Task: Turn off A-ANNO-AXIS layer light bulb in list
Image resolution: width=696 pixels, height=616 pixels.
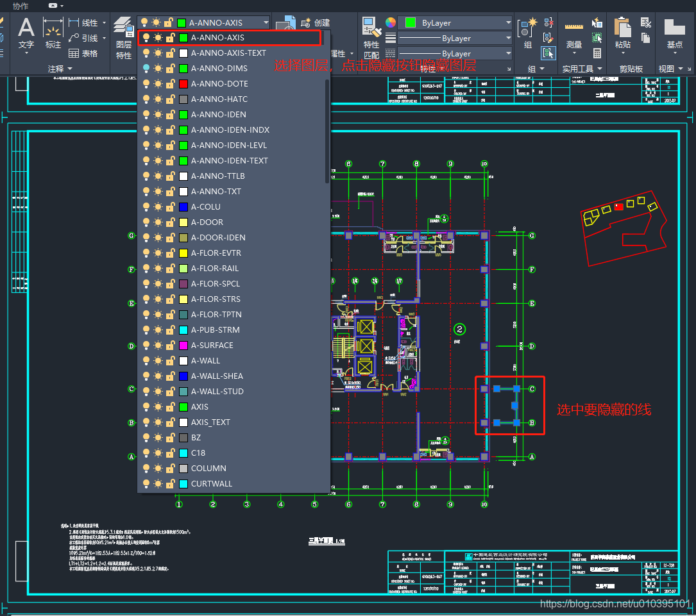Action: pos(146,38)
